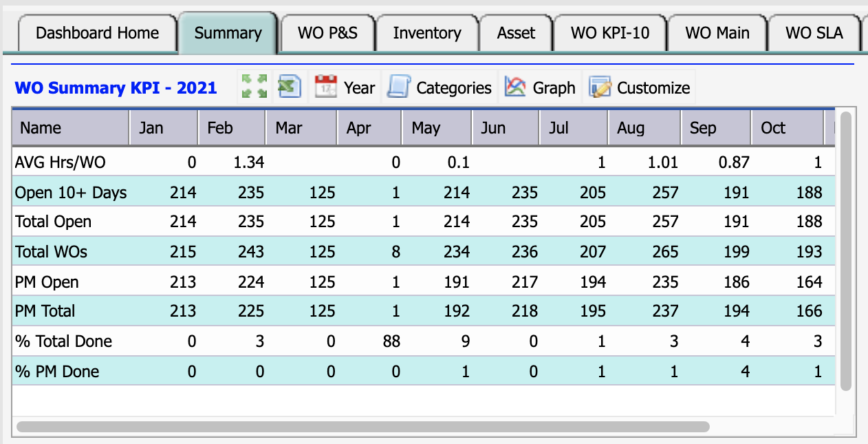Select the Oct column header
This screenshot has height=444, width=868.
coord(788,128)
